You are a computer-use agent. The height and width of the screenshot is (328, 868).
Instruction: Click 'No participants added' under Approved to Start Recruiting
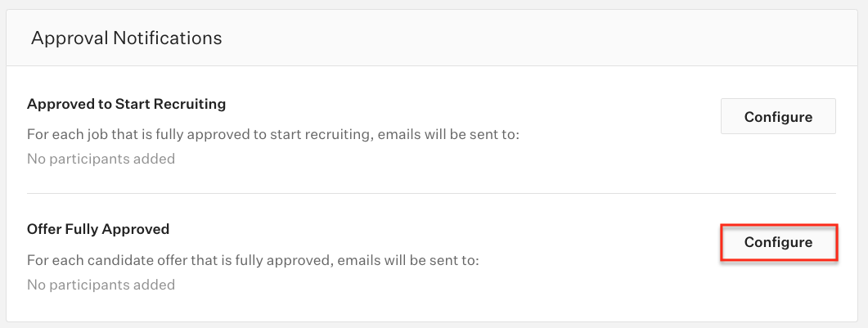(x=101, y=159)
